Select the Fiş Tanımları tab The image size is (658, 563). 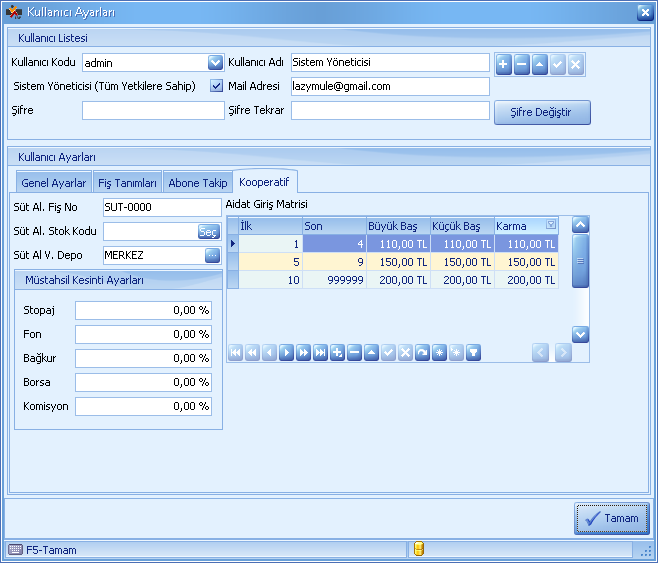(127, 183)
